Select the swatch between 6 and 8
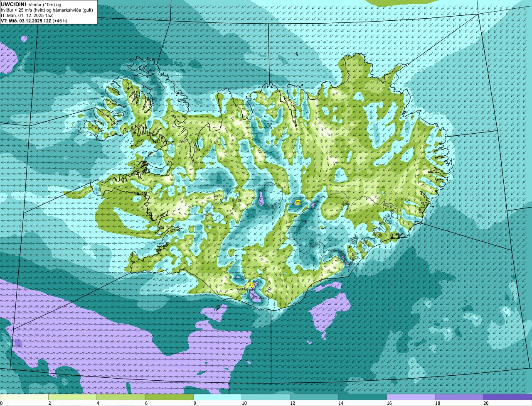Image resolution: width=532 pixels, height=406 pixels. point(169,397)
